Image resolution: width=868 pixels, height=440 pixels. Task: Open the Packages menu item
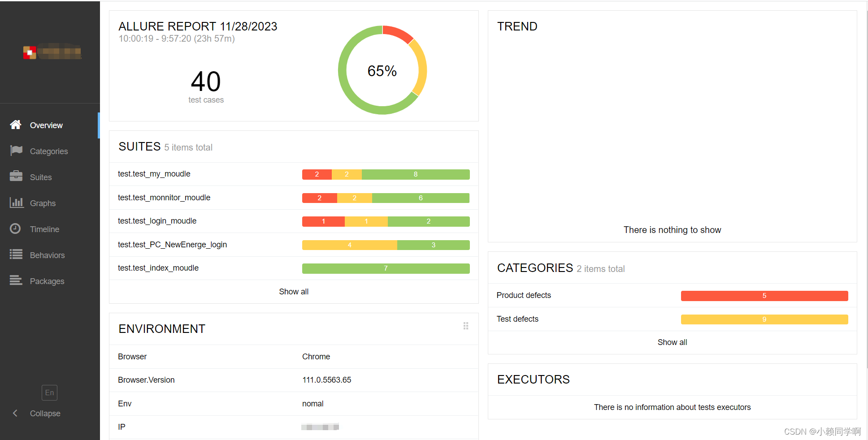point(50,281)
